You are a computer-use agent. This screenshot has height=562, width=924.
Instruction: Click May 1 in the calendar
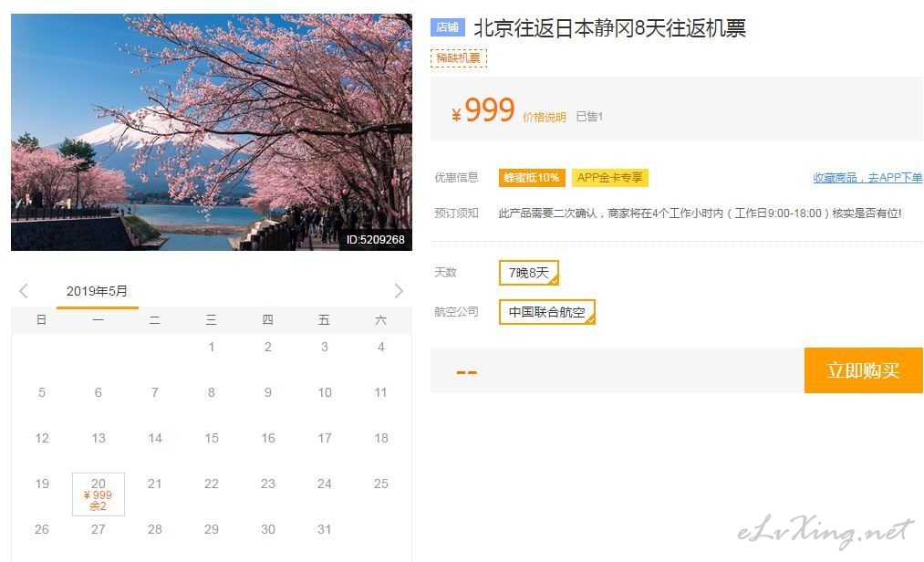212,347
